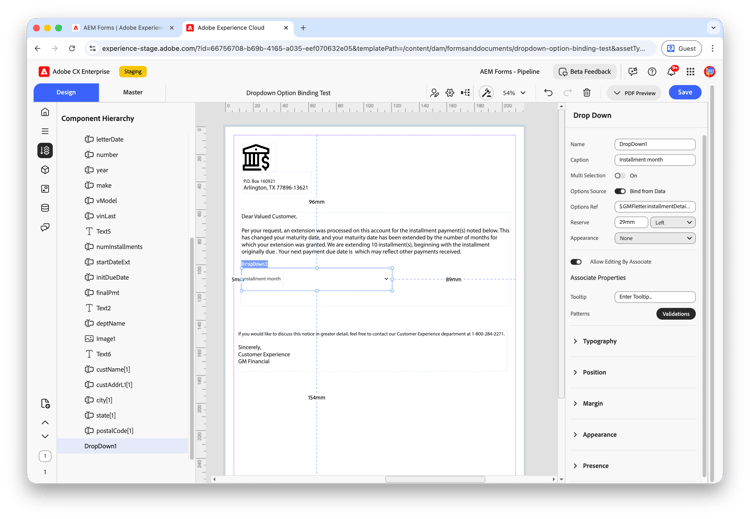Open the data source database icon
This screenshot has width=750, height=519.
tap(45, 208)
